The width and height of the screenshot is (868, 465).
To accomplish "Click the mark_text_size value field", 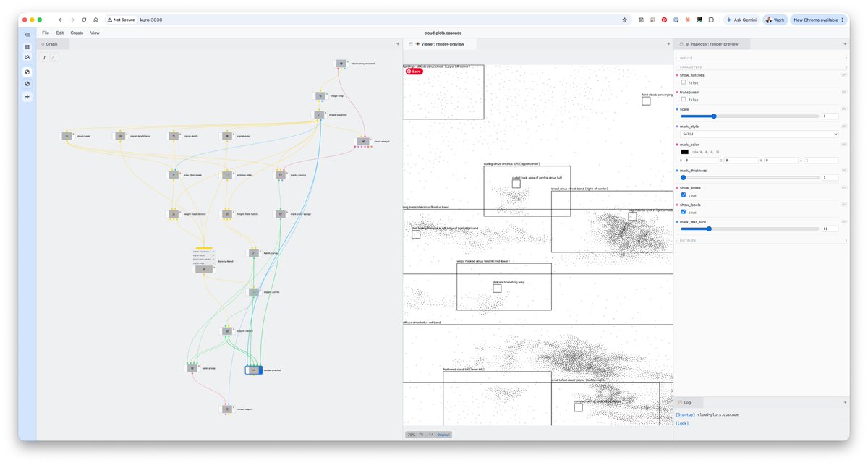I will [x=830, y=229].
